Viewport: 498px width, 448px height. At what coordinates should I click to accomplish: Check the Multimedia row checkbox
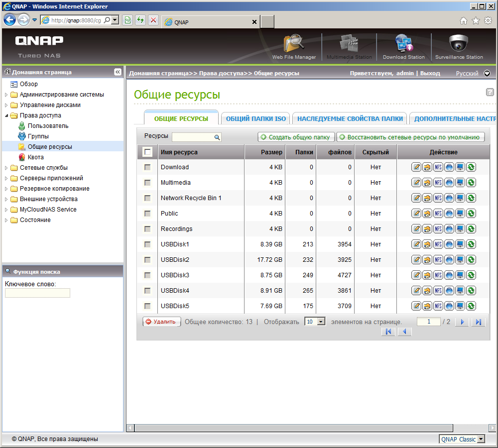[x=147, y=183]
